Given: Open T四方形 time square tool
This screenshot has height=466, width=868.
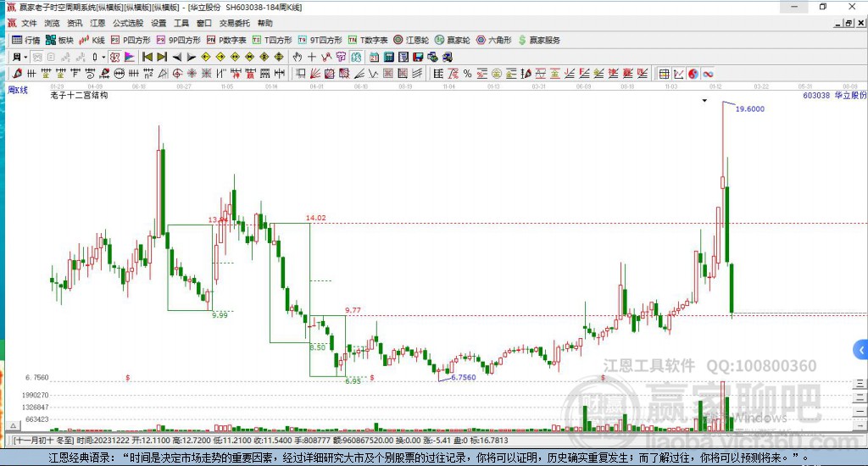Looking at the screenshot, I should point(272,40).
